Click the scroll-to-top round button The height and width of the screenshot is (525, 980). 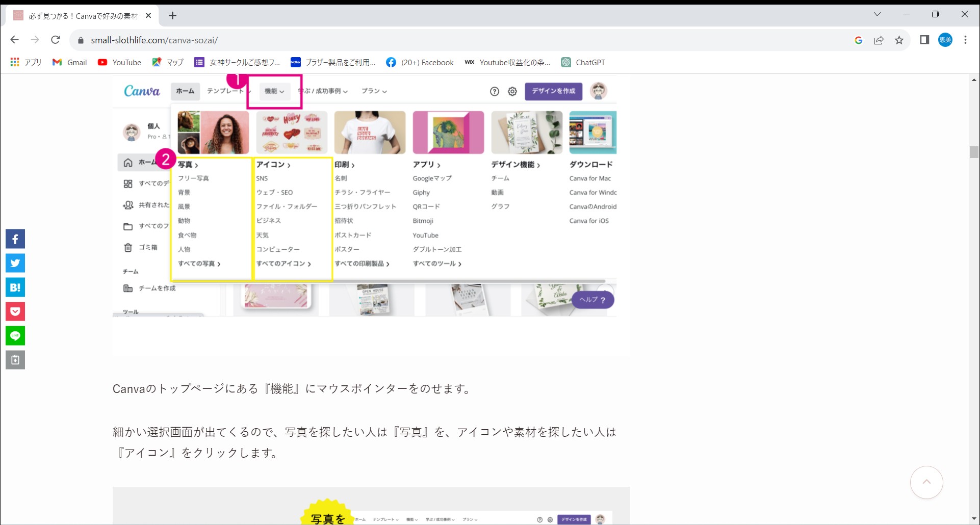[926, 482]
